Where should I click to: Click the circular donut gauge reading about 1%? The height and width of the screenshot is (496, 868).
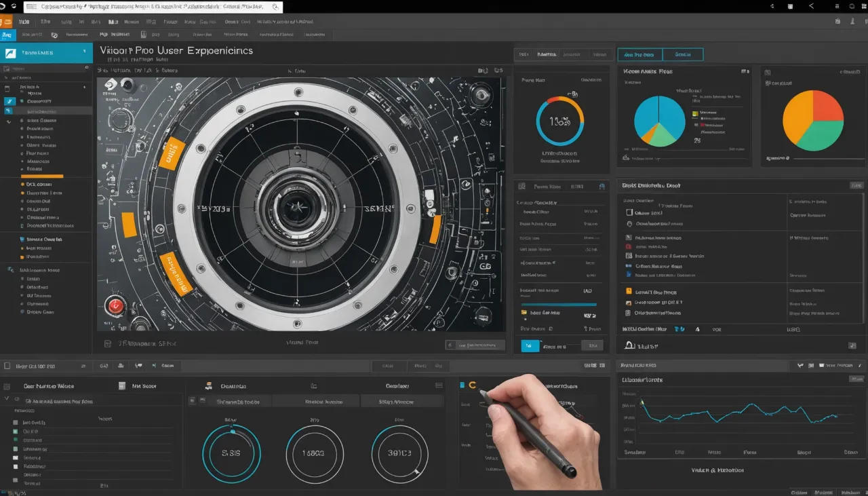(x=559, y=121)
